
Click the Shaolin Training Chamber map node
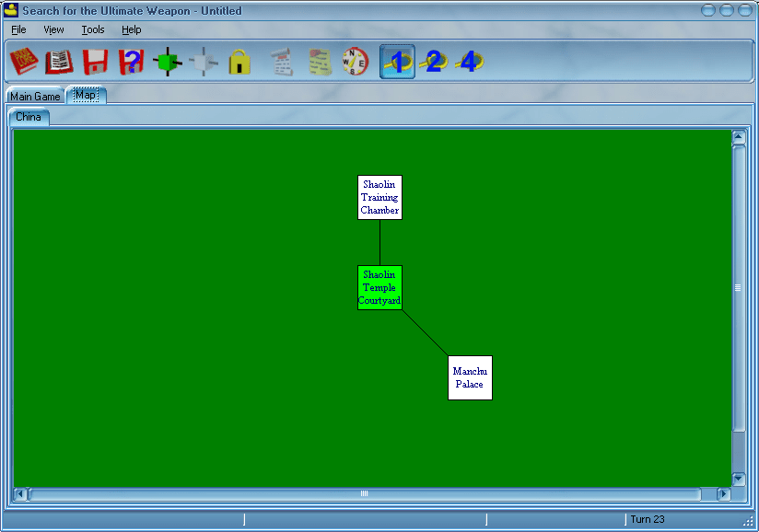379,197
